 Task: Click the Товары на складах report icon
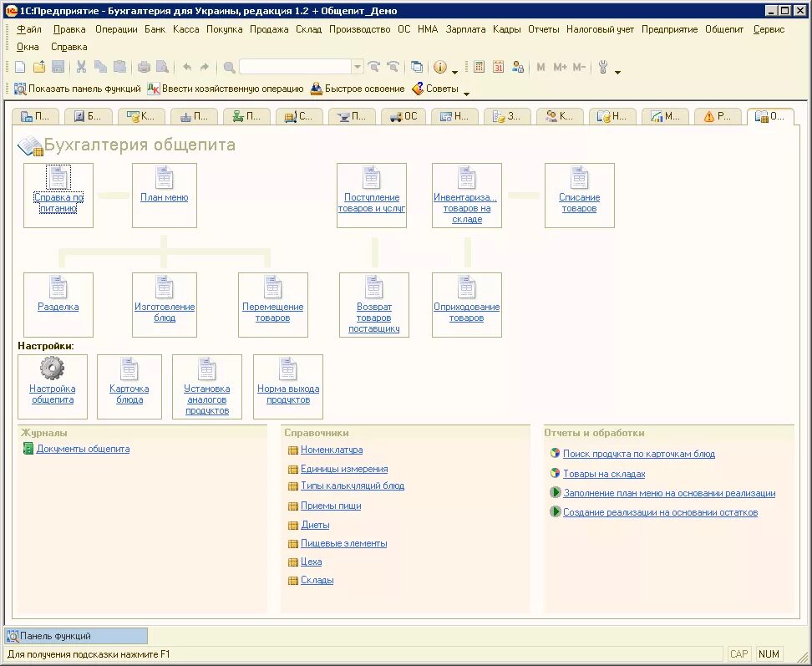tap(556, 473)
